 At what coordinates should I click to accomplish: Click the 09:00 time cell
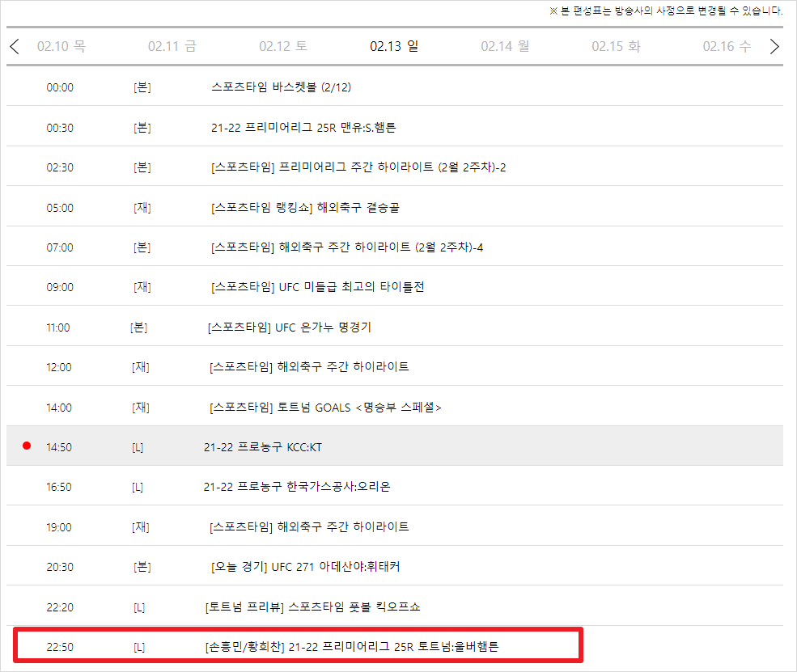(x=60, y=287)
